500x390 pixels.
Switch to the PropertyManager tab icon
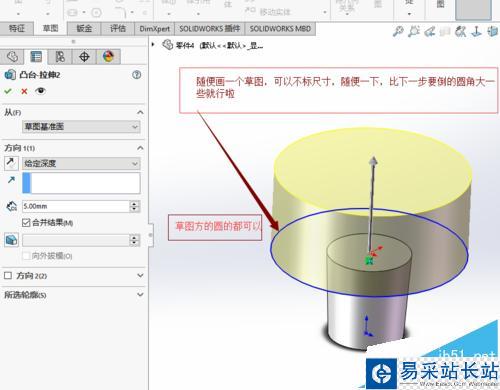(36, 57)
